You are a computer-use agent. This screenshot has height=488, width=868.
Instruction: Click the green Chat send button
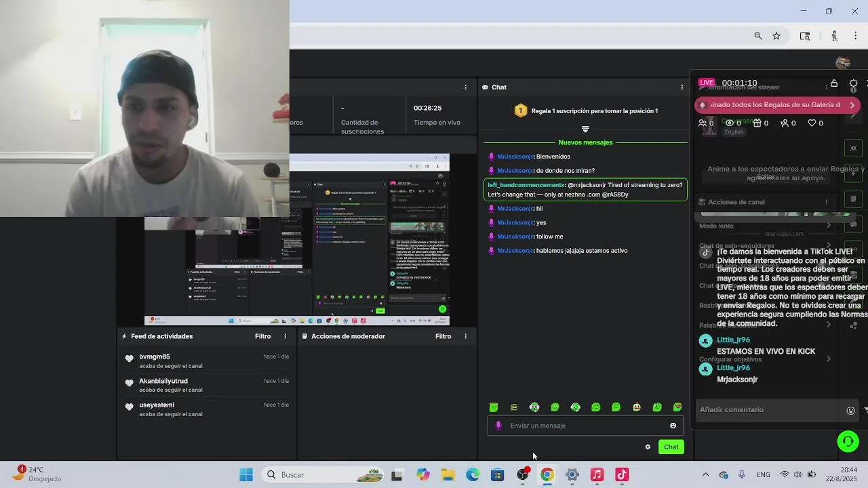coord(671,447)
